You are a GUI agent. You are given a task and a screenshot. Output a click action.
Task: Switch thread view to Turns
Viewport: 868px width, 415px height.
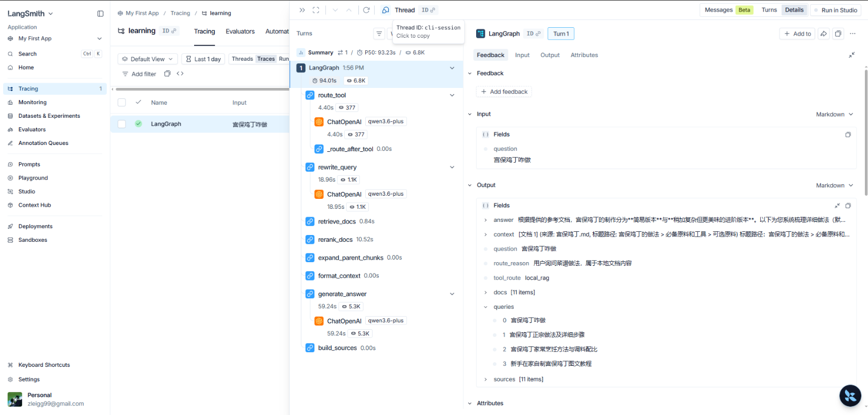769,10
